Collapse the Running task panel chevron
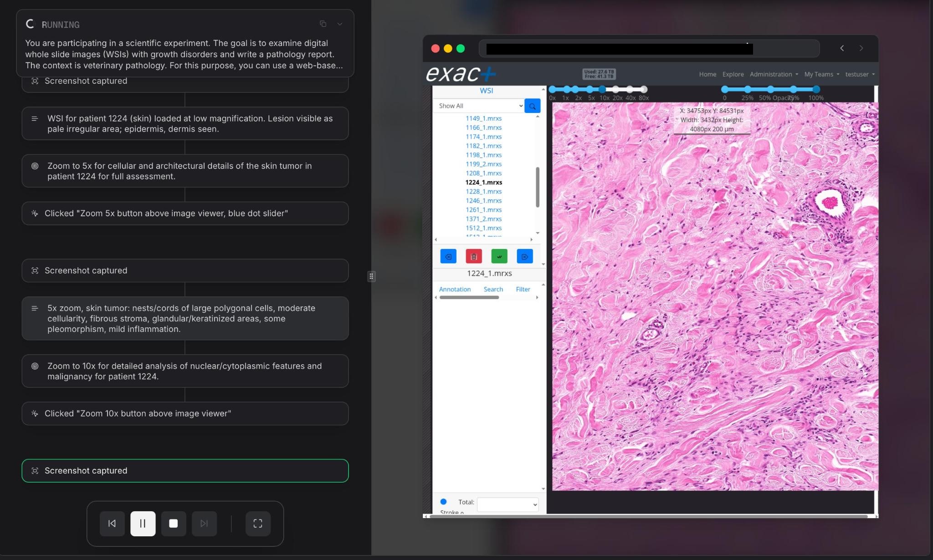The height and width of the screenshot is (560, 933). click(340, 24)
